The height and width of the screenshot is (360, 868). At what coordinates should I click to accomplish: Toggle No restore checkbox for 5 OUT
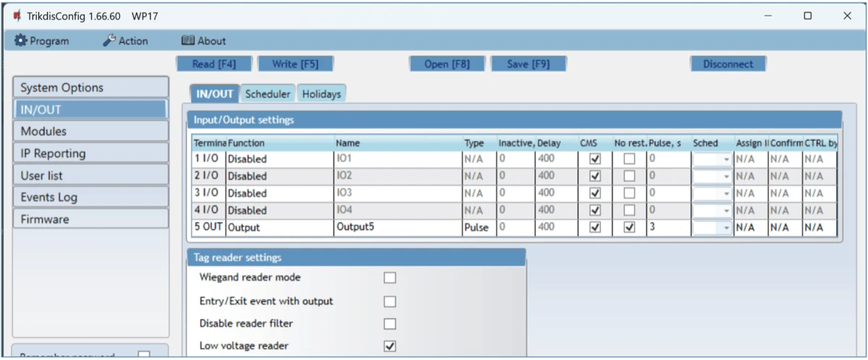point(630,228)
